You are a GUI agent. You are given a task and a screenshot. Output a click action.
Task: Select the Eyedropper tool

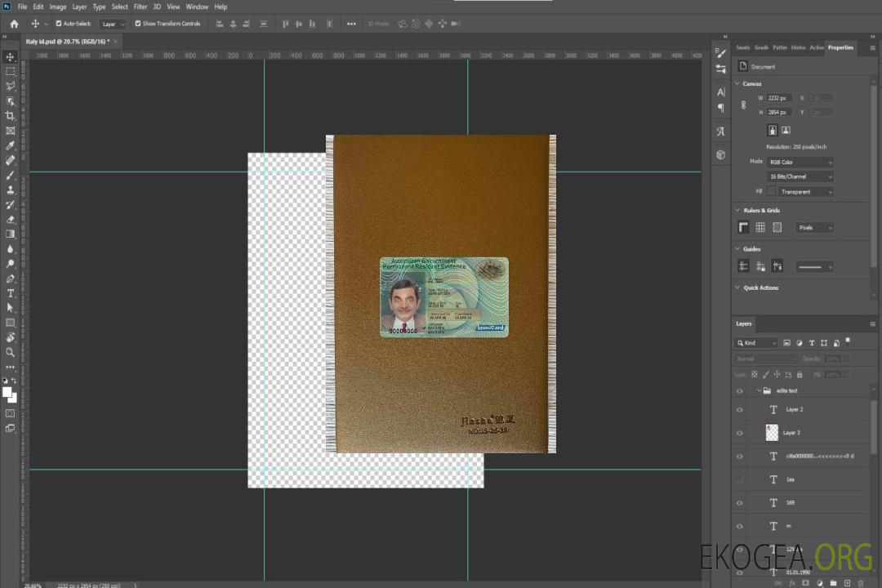pyautogui.click(x=10, y=145)
